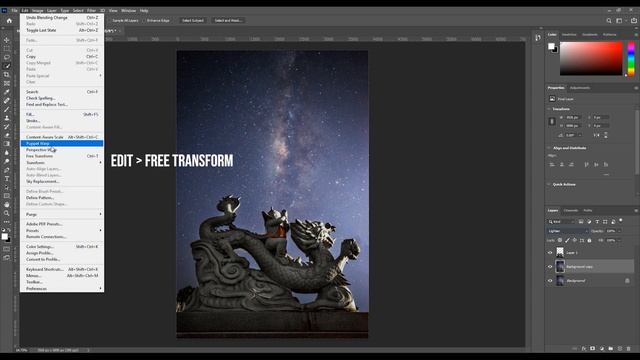Viewport: 640px width, 360px height.
Task: Expand the Purge submenu
Action: pos(62,214)
